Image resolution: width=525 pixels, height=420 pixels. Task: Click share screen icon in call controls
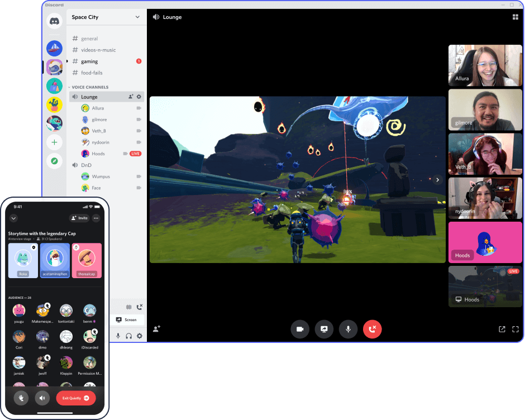324,329
